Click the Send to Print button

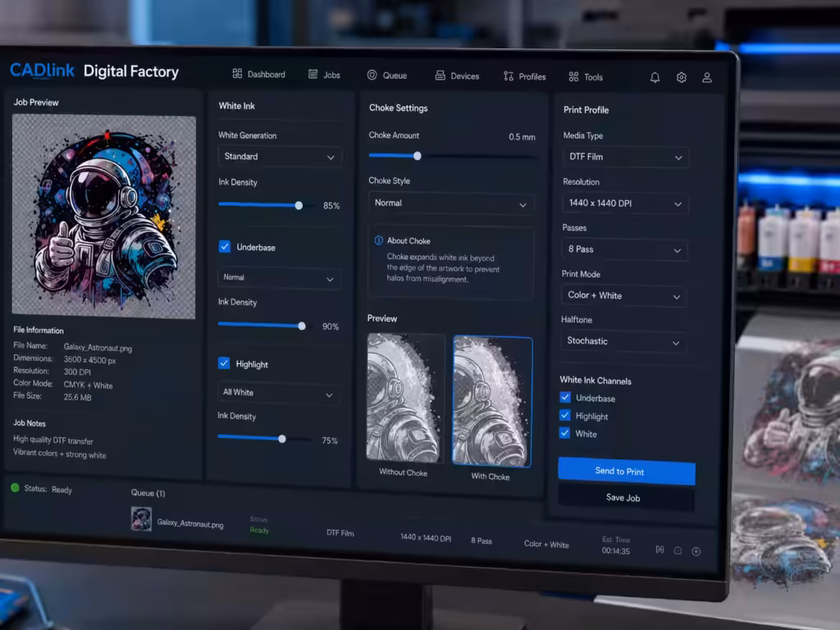[626, 471]
